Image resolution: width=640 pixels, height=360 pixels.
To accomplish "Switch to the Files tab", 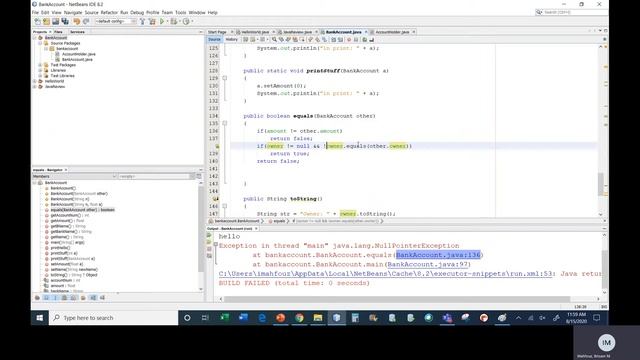I will 58,32.
